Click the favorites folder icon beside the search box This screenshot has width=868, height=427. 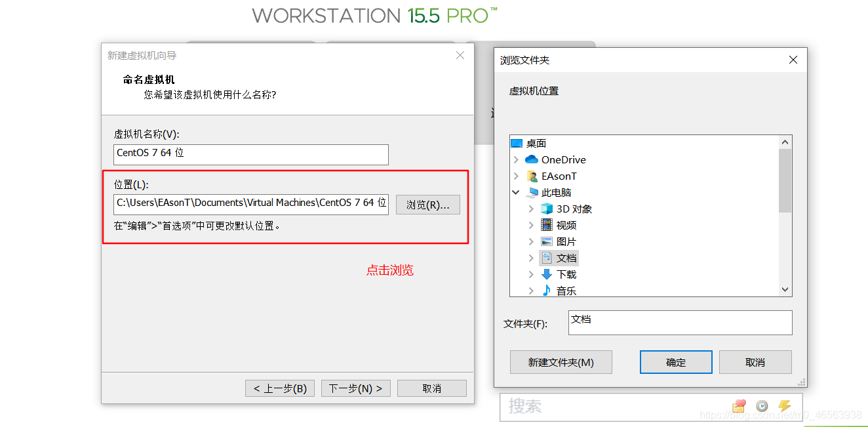coord(738,407)
